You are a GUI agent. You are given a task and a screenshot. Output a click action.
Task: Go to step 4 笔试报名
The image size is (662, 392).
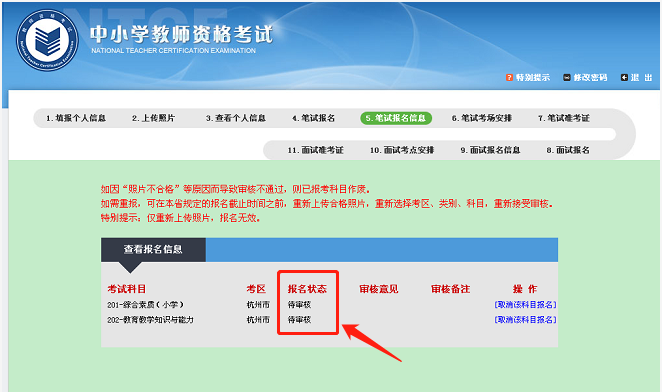pyautogui.click(x=314, y=118)
